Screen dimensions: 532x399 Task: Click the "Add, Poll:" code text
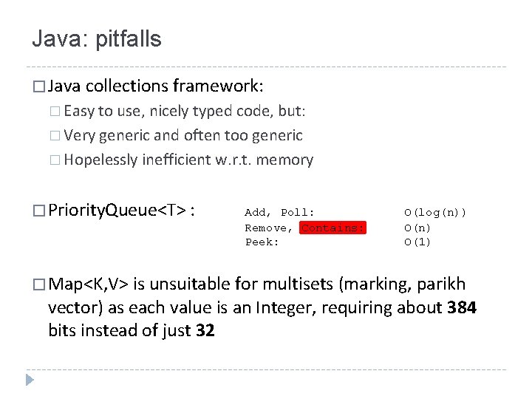tap(279, 213)
